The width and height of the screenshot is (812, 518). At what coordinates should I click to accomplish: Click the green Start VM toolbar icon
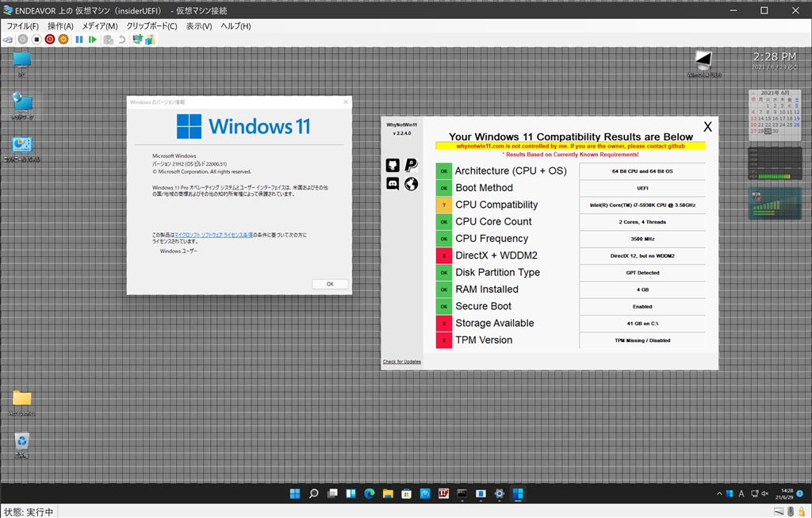click(x=93, y=39)
